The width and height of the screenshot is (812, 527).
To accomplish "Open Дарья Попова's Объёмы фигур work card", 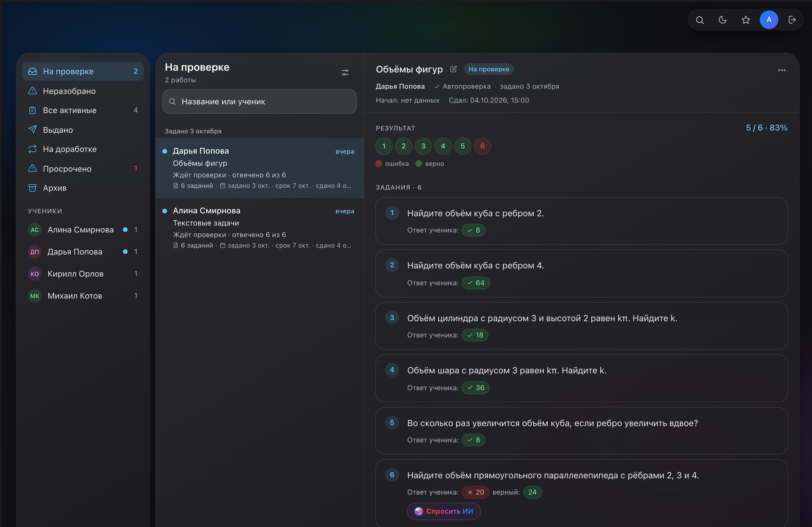I will pos(260,168).
